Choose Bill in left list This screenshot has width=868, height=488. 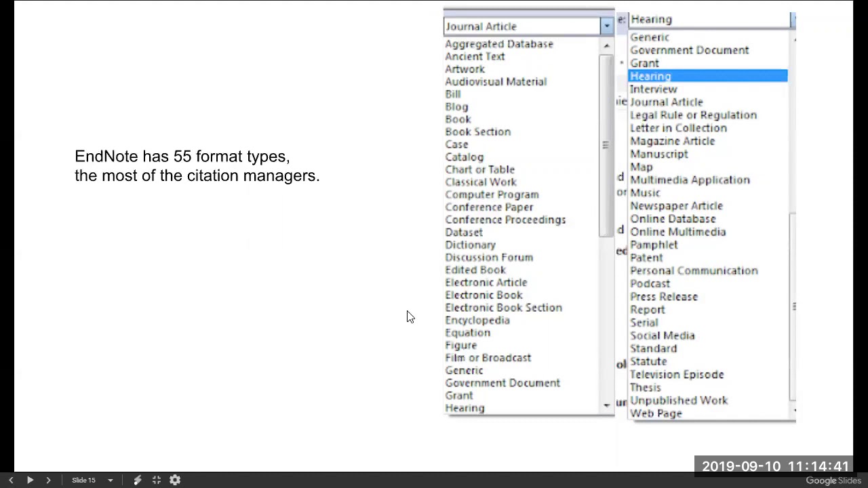tap(452, 94)
